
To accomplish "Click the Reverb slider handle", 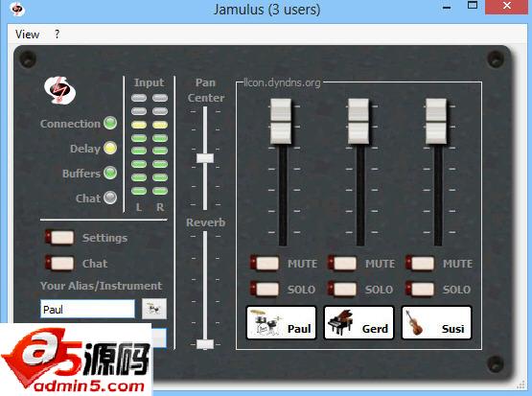I will pos(205,344).
